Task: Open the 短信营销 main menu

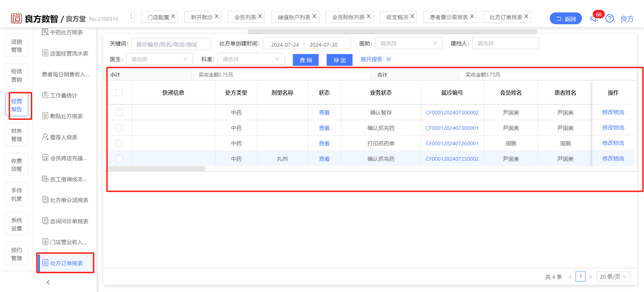Action: pyautogui.click(x=17, y=76)
